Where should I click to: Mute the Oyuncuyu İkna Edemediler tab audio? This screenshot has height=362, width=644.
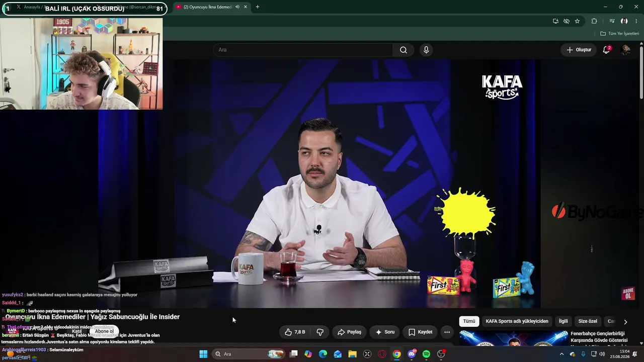coord(237,7)
